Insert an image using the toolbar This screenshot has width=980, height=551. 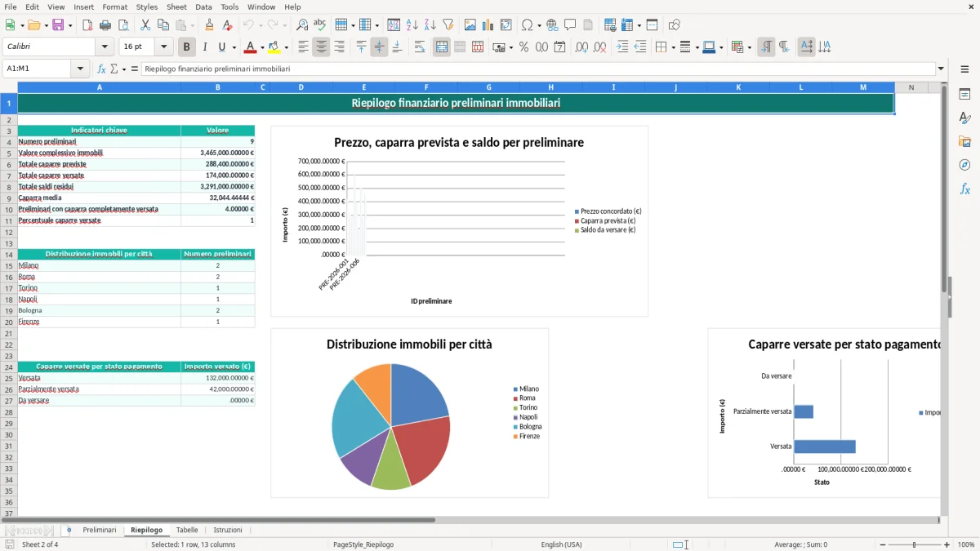470,25
